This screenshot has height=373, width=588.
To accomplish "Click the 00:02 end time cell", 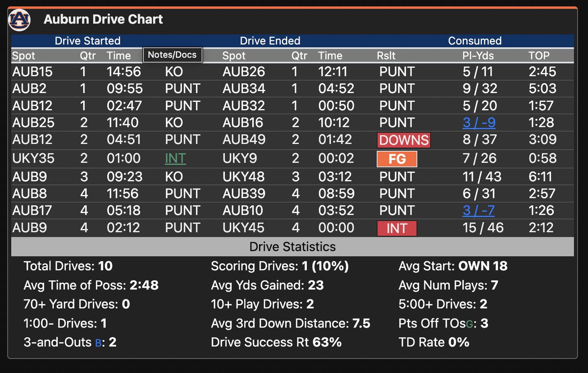I will (x=335, y=159).
